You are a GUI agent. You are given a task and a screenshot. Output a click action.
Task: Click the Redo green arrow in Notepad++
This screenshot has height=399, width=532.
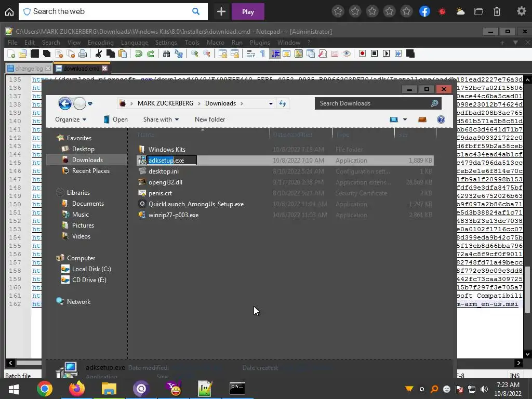[x=150, y=54]
